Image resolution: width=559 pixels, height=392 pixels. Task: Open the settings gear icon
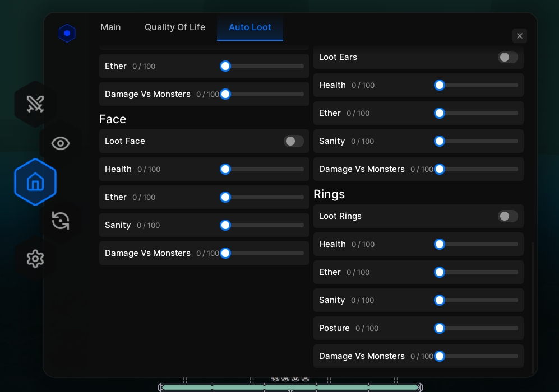(35, 259)
